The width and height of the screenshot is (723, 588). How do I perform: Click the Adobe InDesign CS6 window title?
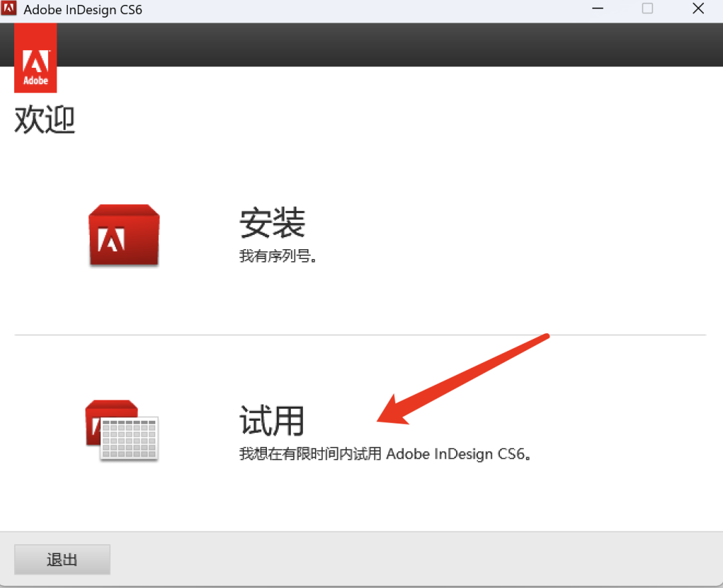83,11
